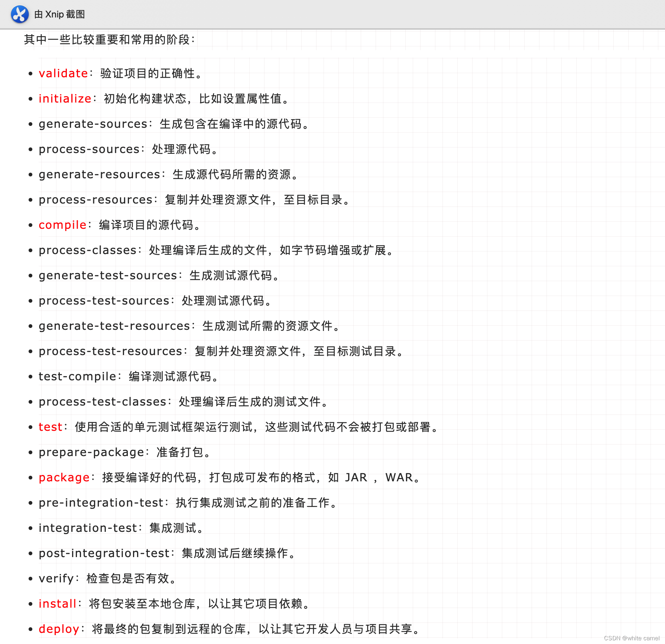Click the 'generate-test-sources' list item
This screenshot has height=644, width=665.
(x=159, y=275)
